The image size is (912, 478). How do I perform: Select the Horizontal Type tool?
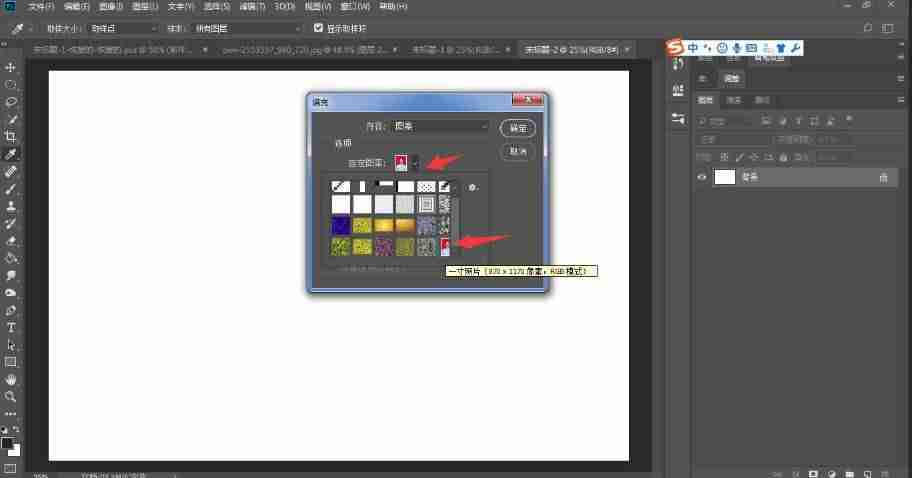(x=10, y=327)
